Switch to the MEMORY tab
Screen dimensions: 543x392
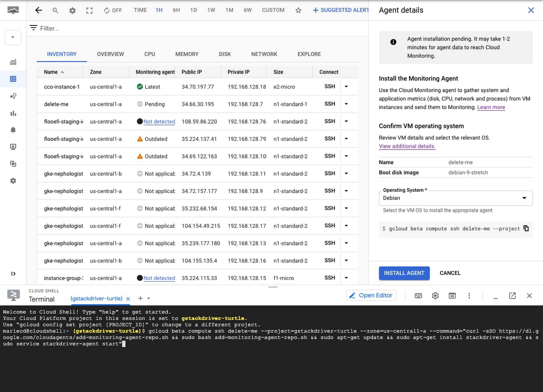click(x=187, y=54)
